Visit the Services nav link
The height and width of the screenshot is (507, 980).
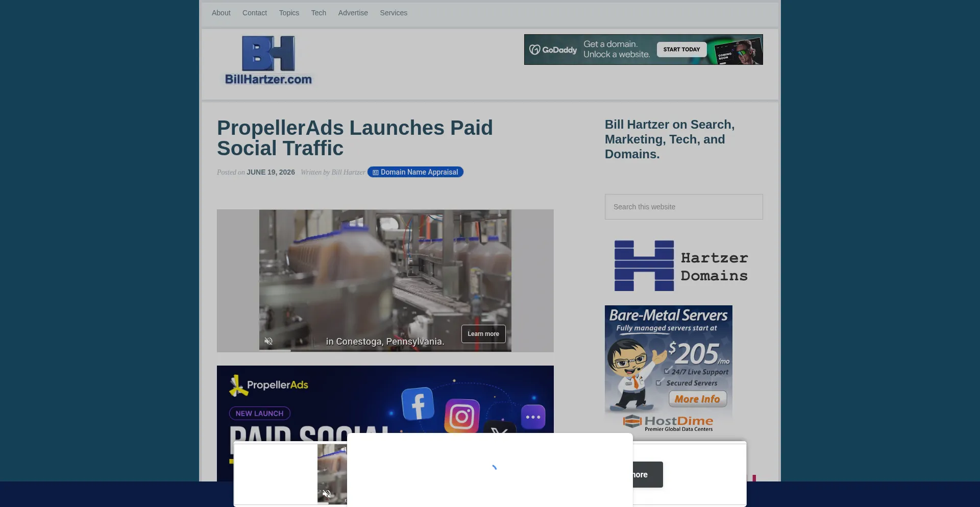point(394,13)
